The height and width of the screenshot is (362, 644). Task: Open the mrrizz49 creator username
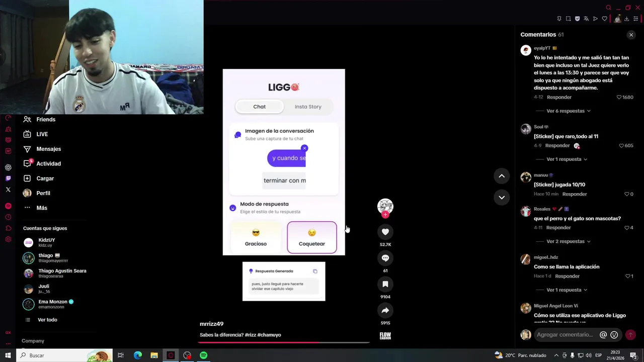[x=211, y=324]
